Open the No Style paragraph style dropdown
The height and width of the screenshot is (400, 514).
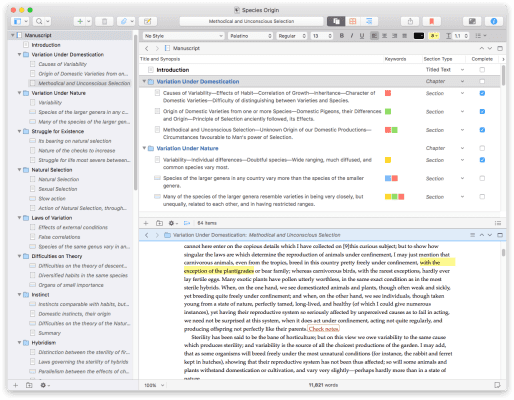[184, 36]
